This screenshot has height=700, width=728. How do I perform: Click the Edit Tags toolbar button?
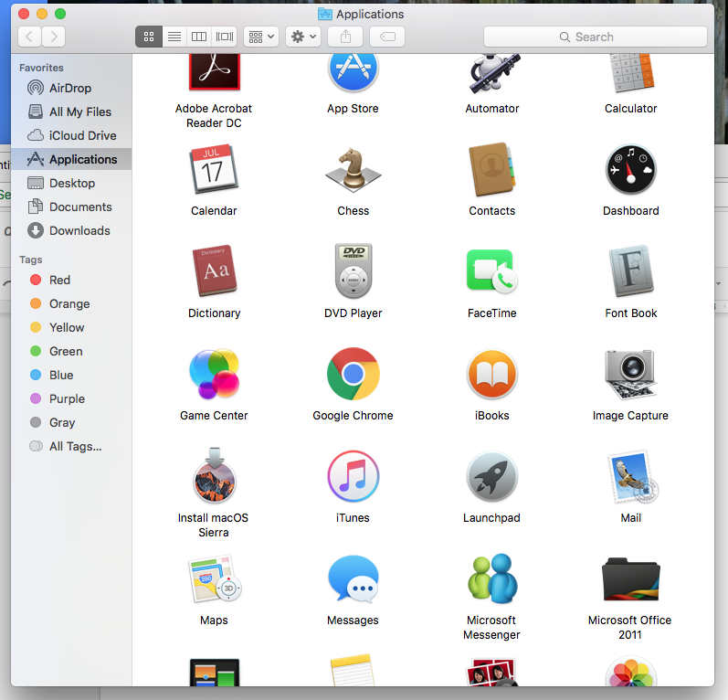pos(387,37)
